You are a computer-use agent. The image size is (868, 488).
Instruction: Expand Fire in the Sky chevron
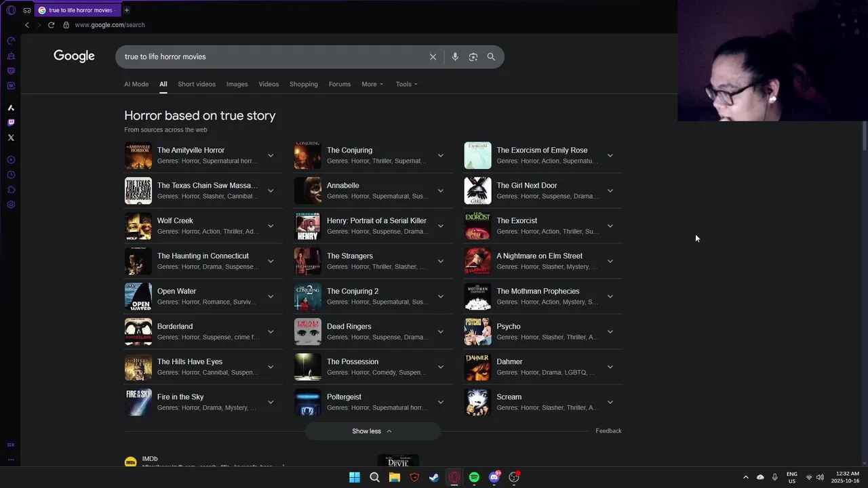(271, 402)
